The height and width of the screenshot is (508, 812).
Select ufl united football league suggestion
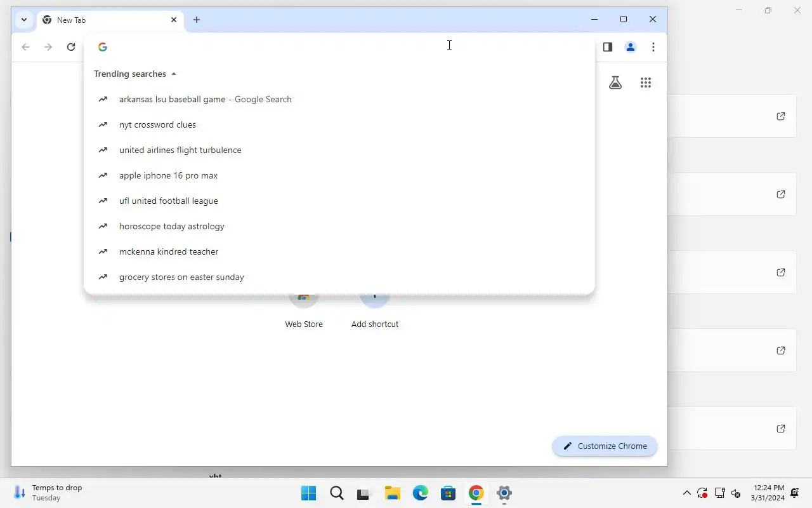(x=339, y=201)
